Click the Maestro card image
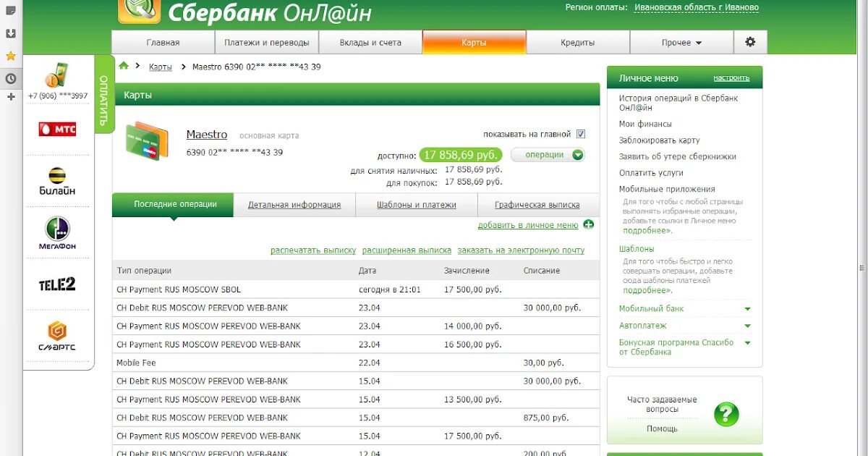The height and width of the screenshot is (456, 868). coord(147,141)
